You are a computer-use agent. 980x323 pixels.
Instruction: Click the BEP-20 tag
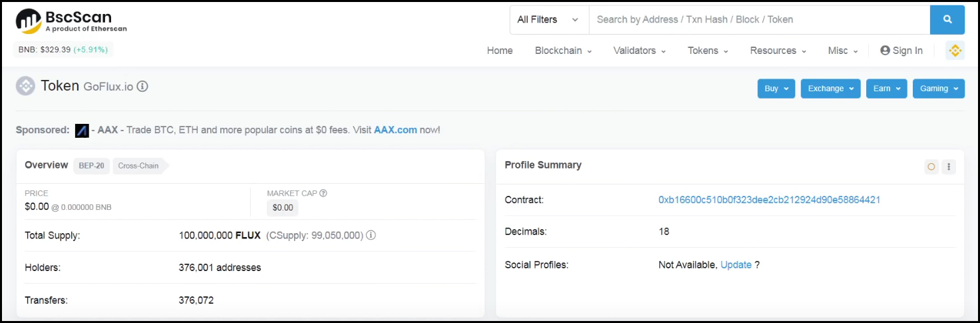[x=91, y=166]
